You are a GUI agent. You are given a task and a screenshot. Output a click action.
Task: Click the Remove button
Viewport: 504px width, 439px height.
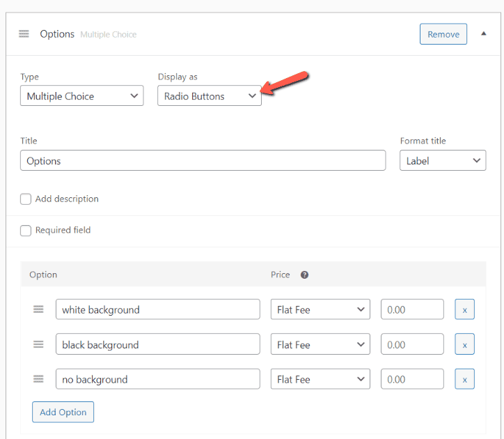tap(443, 34)
